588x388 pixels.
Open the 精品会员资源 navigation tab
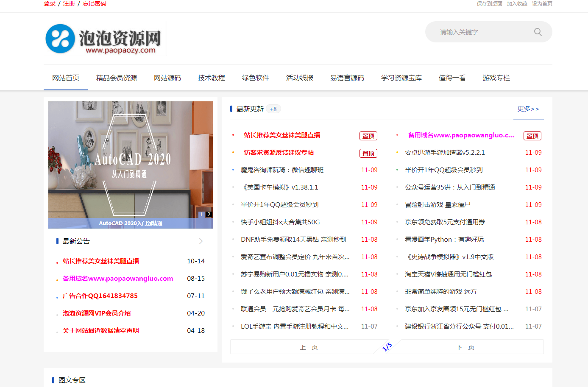(117, 78)
